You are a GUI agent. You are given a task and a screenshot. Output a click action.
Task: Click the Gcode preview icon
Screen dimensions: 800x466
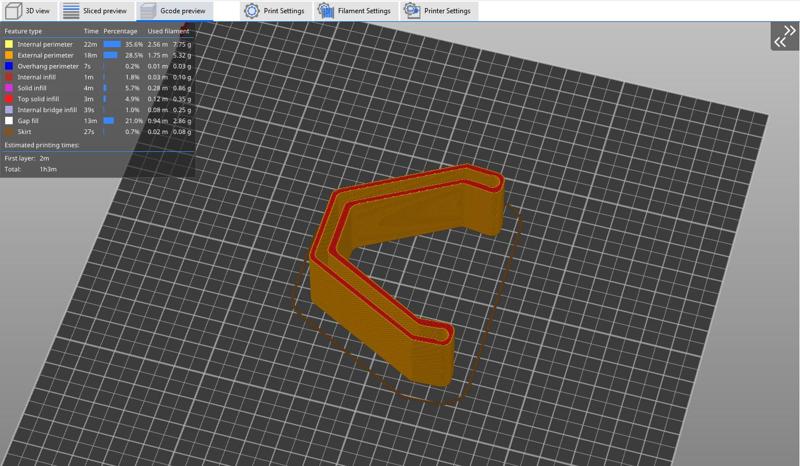click(x=147, y=11)
